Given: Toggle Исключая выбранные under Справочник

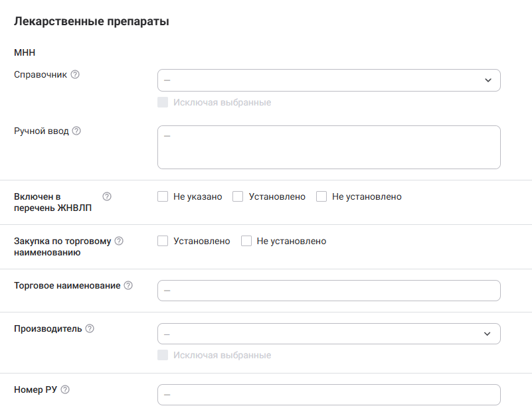Looking at the screenshot, I should click(x=163, y=102).
